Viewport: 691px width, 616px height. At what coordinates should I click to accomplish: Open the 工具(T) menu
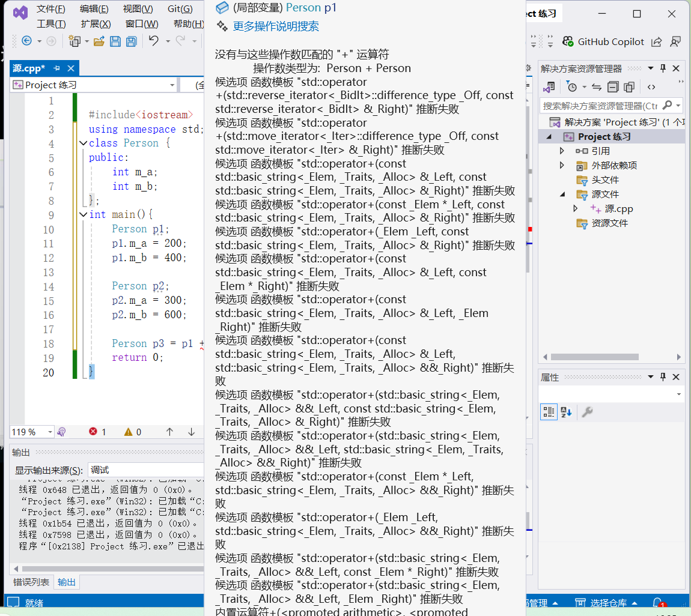click(51, 24)
